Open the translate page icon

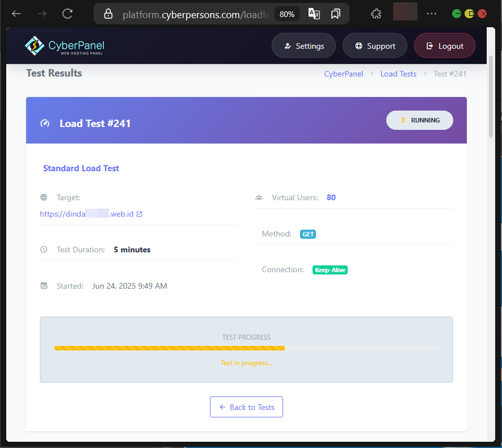[314, 14]
